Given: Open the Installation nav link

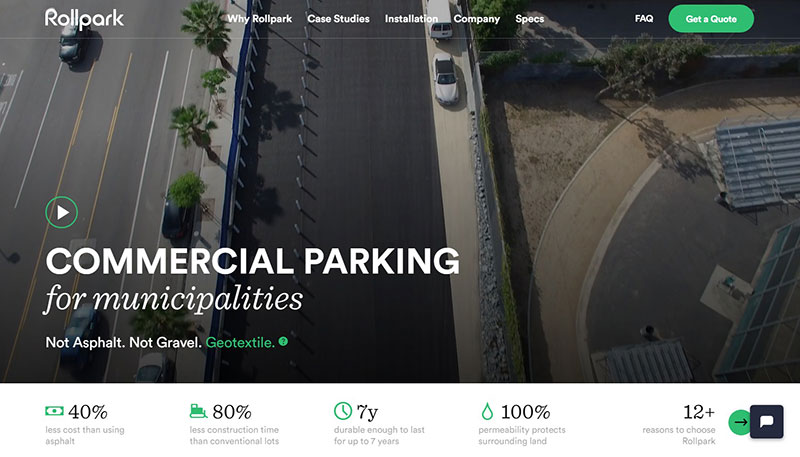Looking at the screenshot, I should click(411, 19).
